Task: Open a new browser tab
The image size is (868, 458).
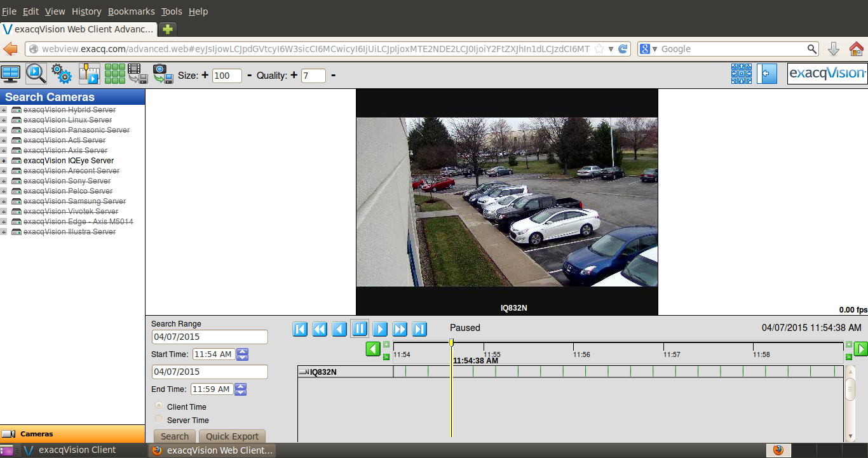Action: [168, 29]
